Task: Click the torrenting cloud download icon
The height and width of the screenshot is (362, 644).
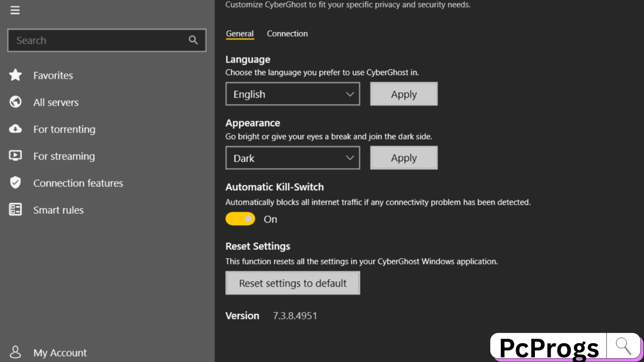Action: point(16,129)
